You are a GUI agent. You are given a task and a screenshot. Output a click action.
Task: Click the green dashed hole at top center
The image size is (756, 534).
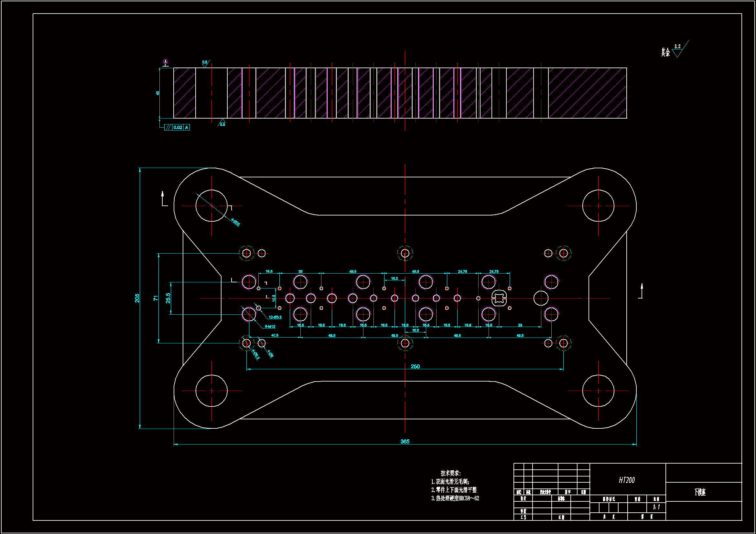pos(405,253)
